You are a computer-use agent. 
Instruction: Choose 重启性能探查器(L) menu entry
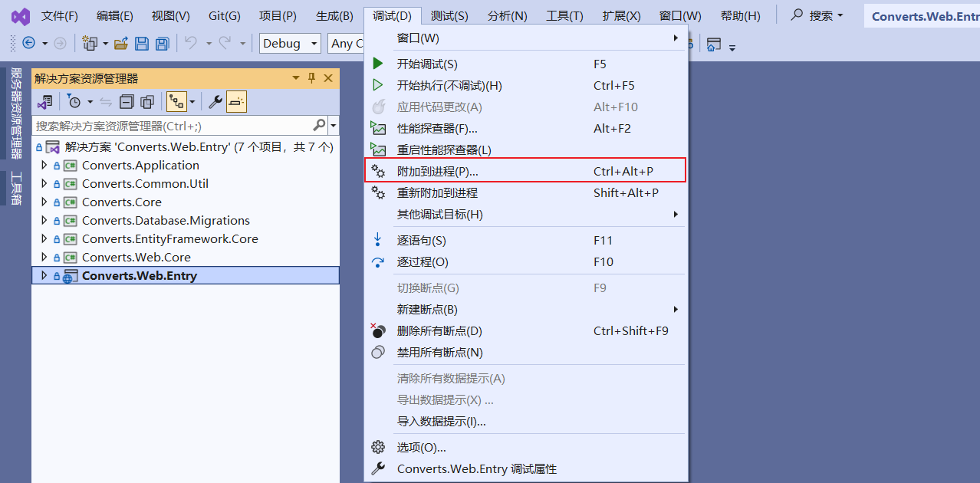526,149
